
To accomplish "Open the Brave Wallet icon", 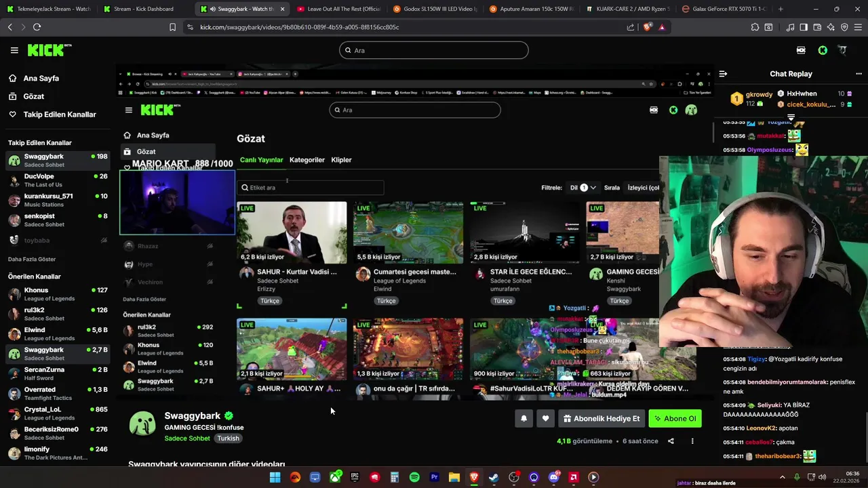I will coord(817,27).
